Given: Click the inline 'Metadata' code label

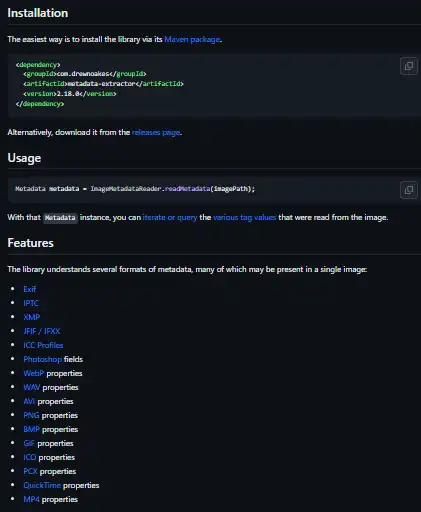Looking at the screenshot, I should [60, 218].
